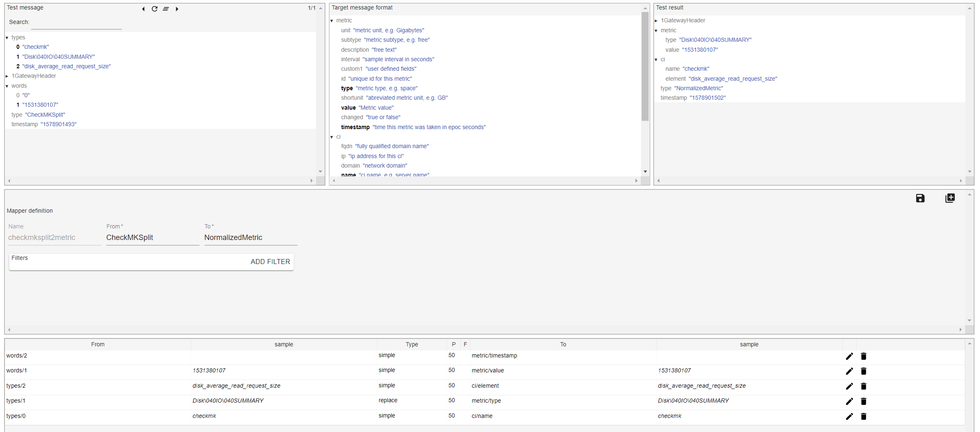Click the vertical scrollbar in target format panel
The width and height of the screenshot is (980, 432).
[x=645, y=66]
